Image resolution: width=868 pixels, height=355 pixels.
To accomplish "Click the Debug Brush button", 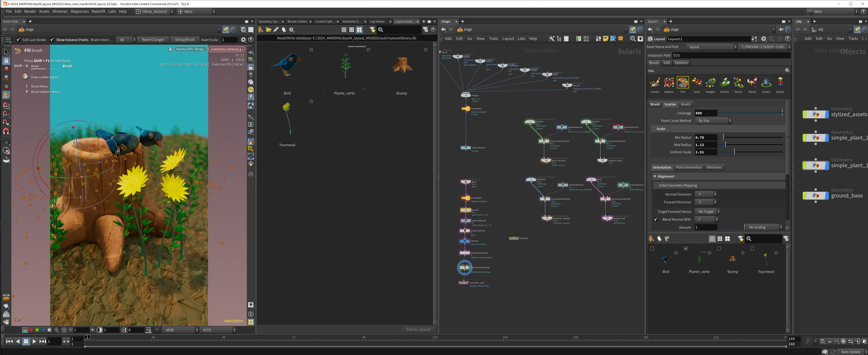I will click(185, 40).
